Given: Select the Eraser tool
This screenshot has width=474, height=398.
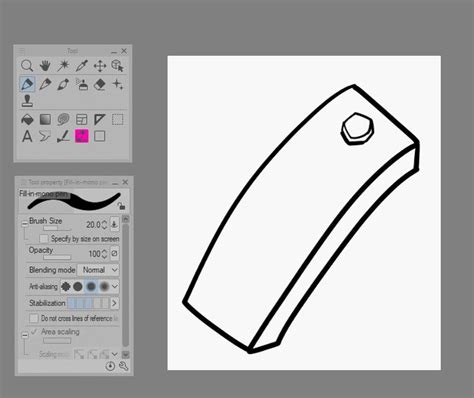Looking at the screenshot, I should (100, 84).
